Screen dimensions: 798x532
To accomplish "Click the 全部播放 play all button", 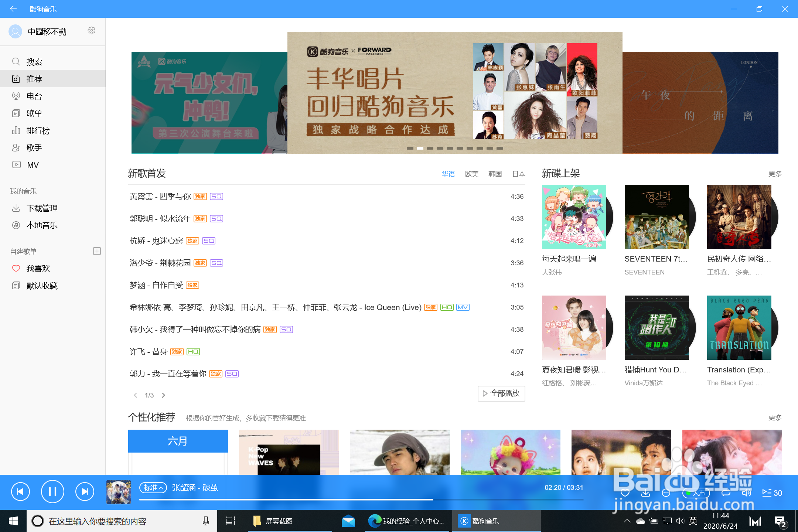I will coord(501,393).
